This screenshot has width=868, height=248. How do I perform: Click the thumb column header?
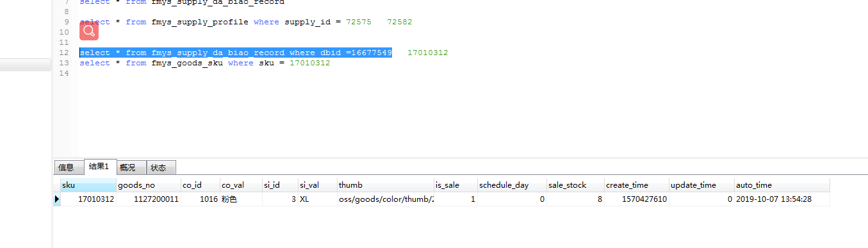click(x=386, y=185)
